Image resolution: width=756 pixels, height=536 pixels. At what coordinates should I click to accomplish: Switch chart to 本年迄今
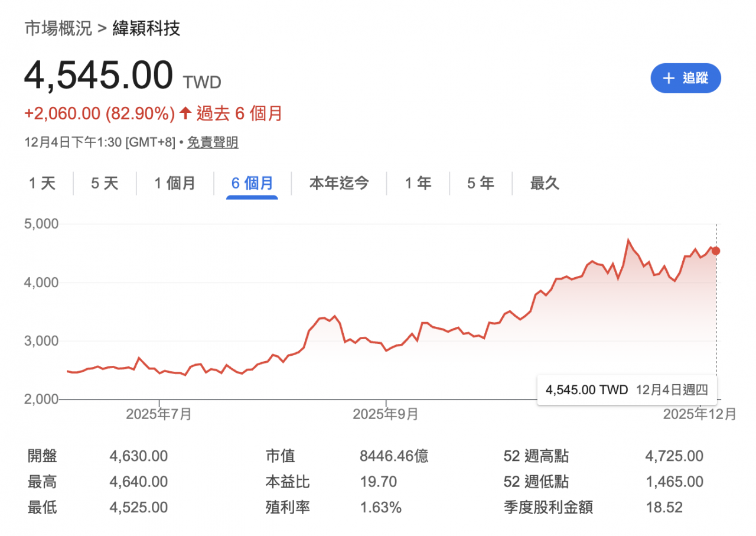pos(339,183)
